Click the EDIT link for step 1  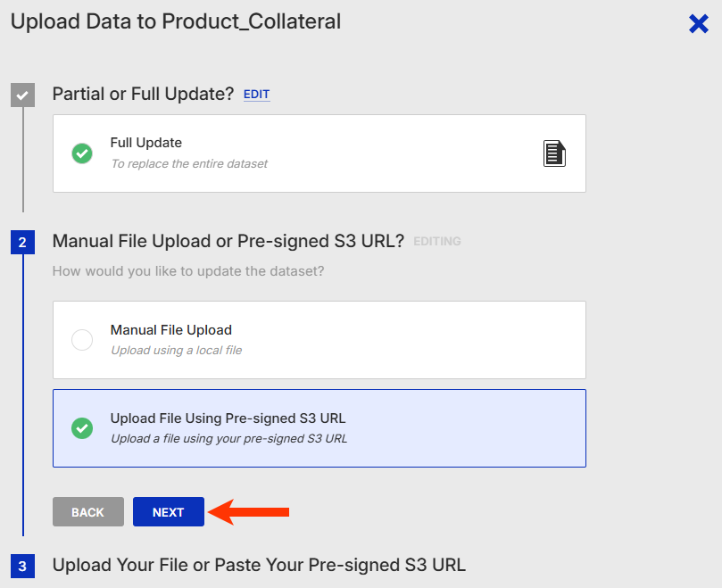256,95
